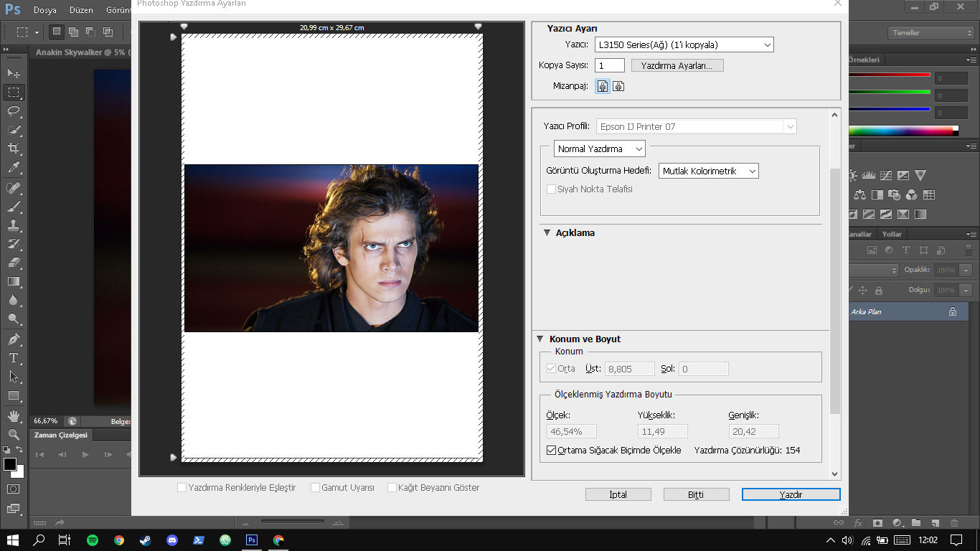Viewport: 980px width, 551px height.
Task: Select the Anakin Skywalker document tab
Action: 80,52
